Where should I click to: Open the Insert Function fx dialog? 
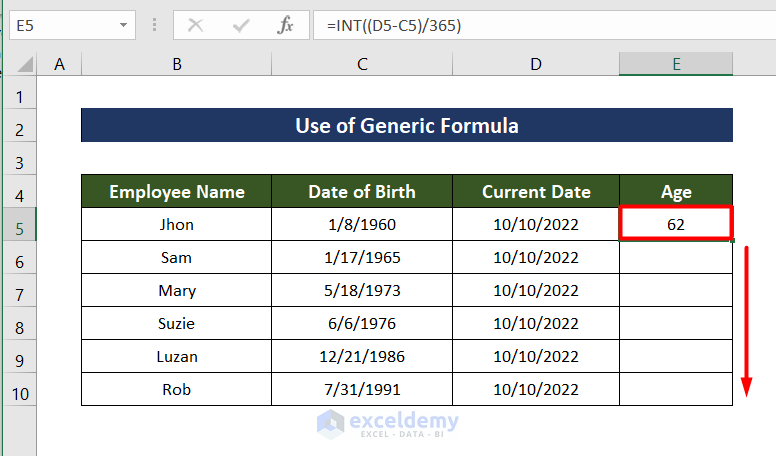point(286,25)
